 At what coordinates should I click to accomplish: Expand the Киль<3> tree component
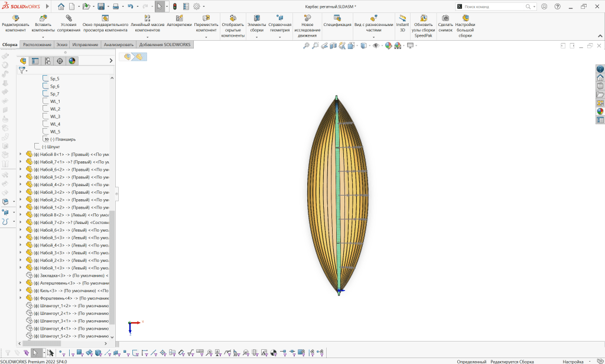click(x=21, y=291)
